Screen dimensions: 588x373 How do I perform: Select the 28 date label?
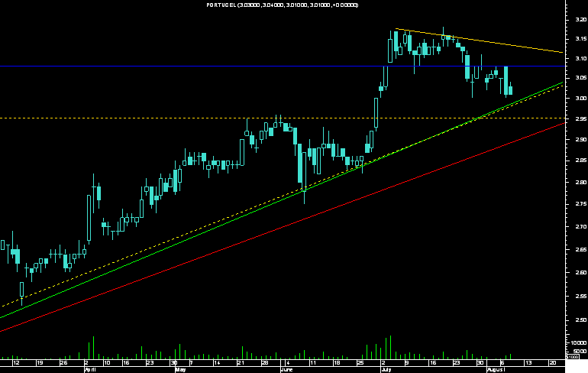coord(265,363)
